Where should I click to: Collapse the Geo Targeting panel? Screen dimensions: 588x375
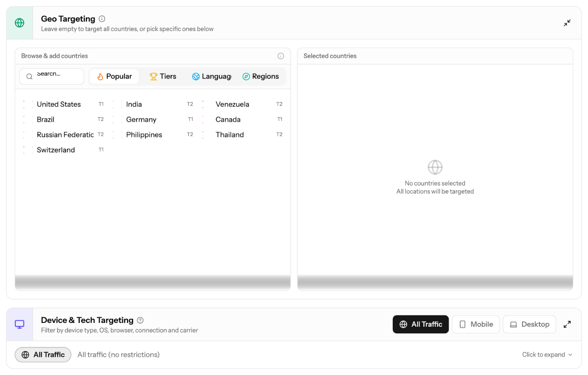pyautogui.click(x=567, y=23)
